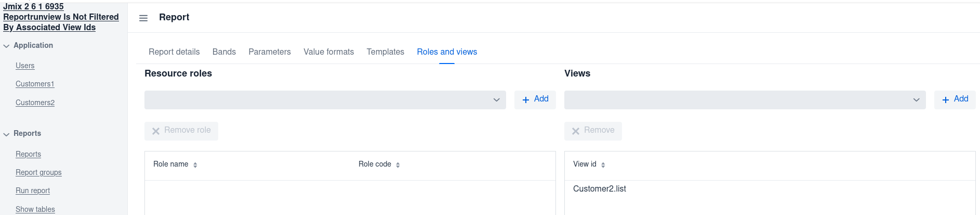This screenshot has height=215, width=980.
Task: Open the Customers2 sidebar link
Action: pyautogui.click(x=35, y=103)
